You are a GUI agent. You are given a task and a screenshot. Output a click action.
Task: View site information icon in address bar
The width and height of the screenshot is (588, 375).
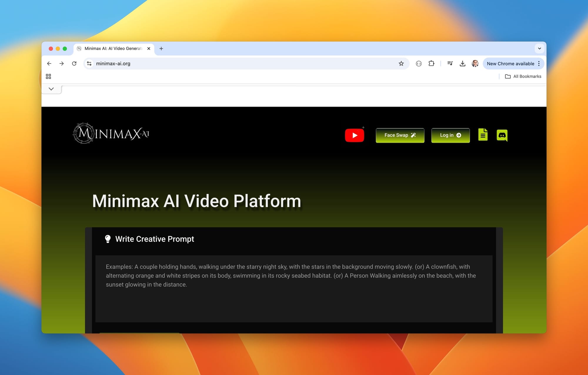point(89,64)
